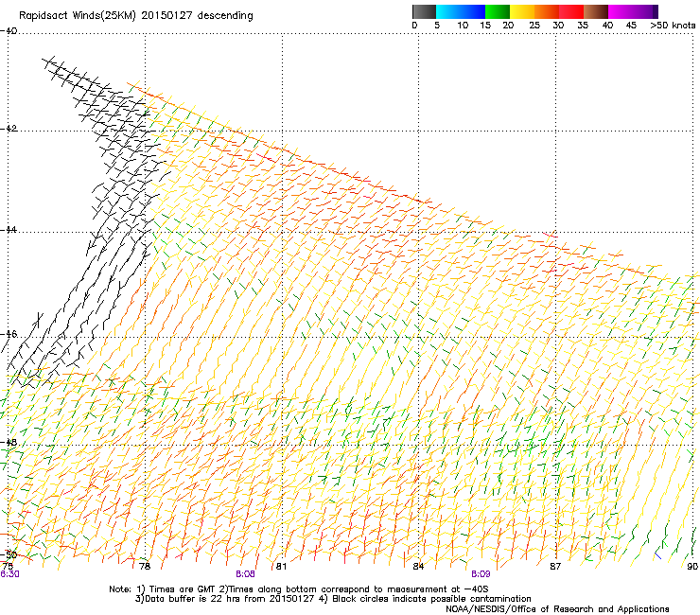Click the '-50' latitude axis label
Screen dimensions: 700x615
tap(9, 554)
